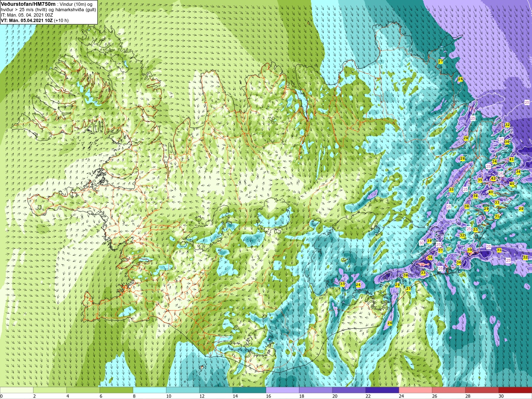Click the '14' label on the wind scale
This screenshot has height=399, width=532.
[235, 396]
